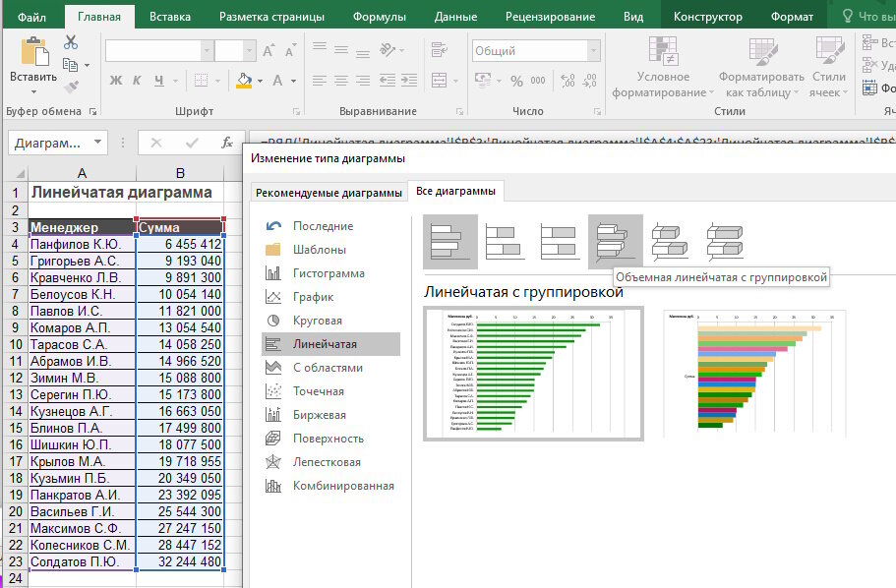Viewport: 896px width, 588px height.
Task: Choose 3-D 100% stacked bar subtype icon
Action: coord(725,242)
